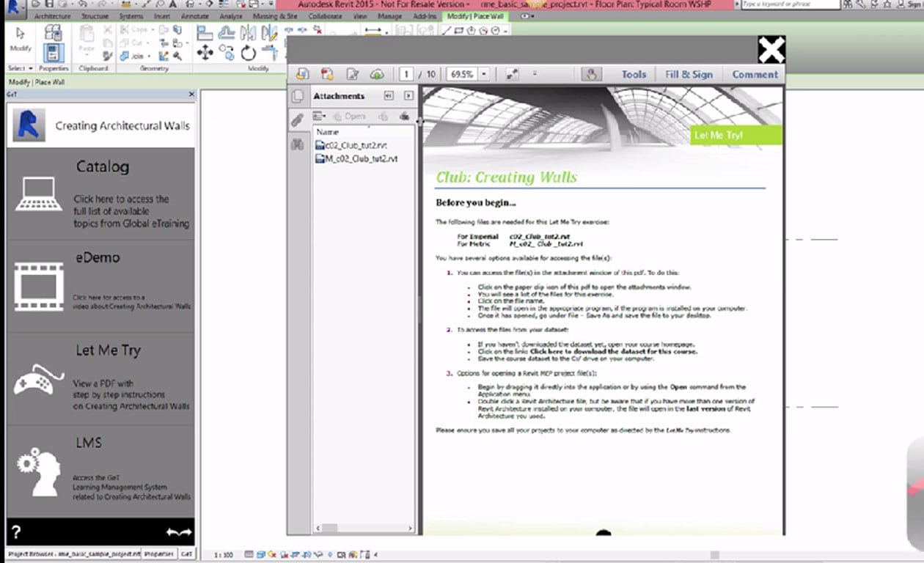Select the Modify arrow tool
This screenshot has width=924, height=563.
click(x=20, y=40)
